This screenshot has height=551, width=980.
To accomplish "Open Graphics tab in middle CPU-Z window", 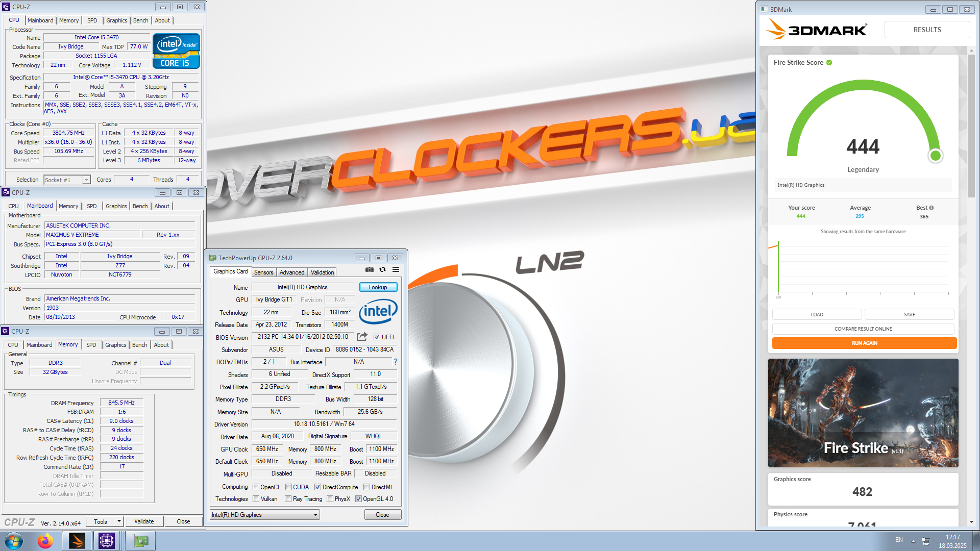I will [x=116, y=206].
